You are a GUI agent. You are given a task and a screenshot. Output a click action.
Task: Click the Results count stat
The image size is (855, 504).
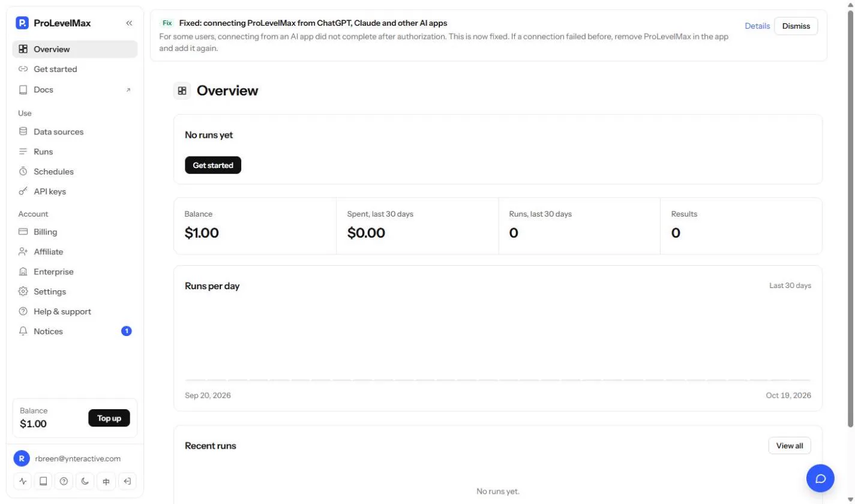tap(676, 233)
